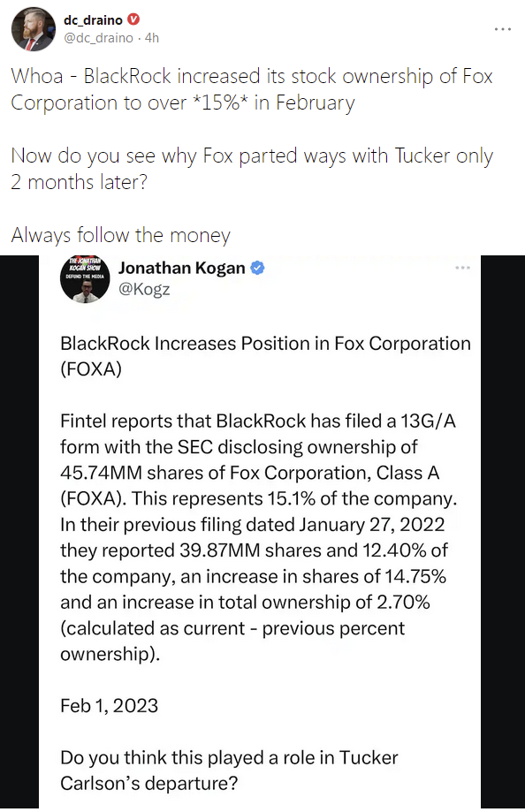Open dc_draino's profile picture
525x812 pixels.
click(34, 29)
